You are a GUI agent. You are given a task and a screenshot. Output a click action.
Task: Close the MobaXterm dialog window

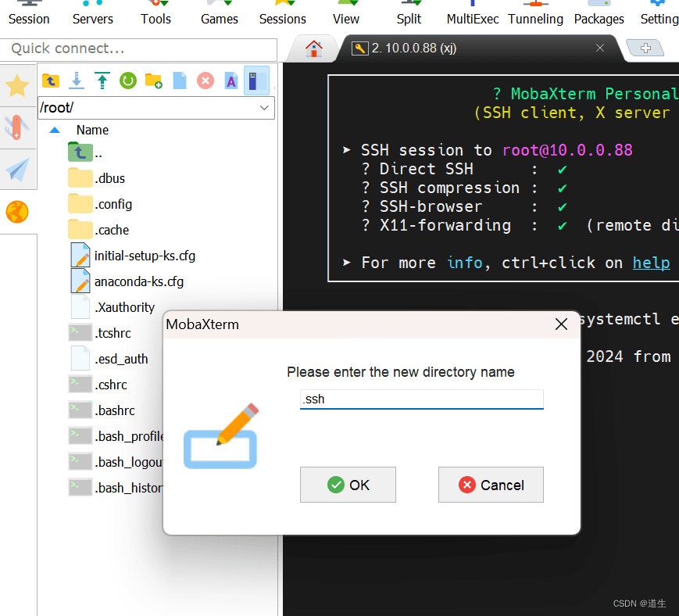[x=561, y=324]
